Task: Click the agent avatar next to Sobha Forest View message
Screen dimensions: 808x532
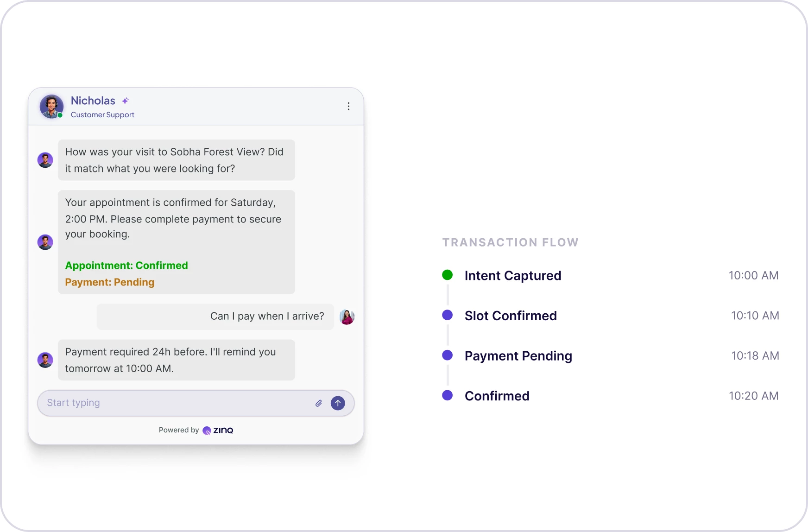Action: pos(45,160)
